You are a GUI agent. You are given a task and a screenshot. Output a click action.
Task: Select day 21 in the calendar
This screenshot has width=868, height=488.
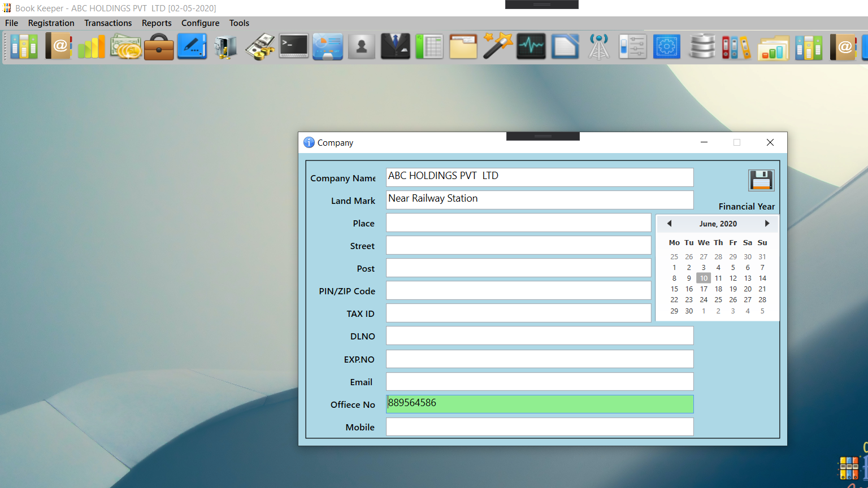pos(762,289)
